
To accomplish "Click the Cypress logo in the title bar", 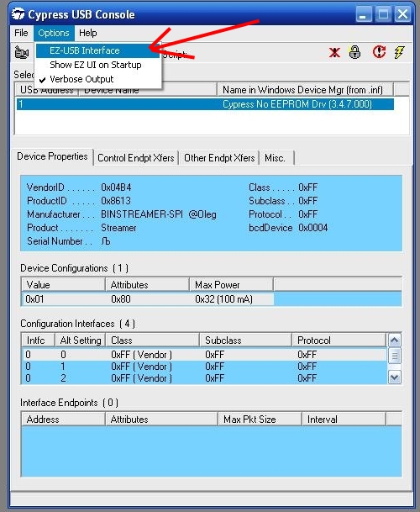I will coord(18,14).
